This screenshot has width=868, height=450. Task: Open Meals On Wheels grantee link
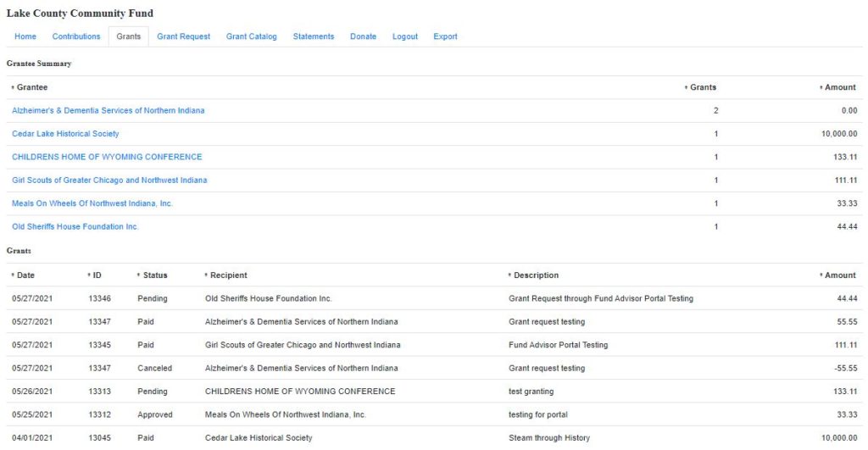point(92,203)
